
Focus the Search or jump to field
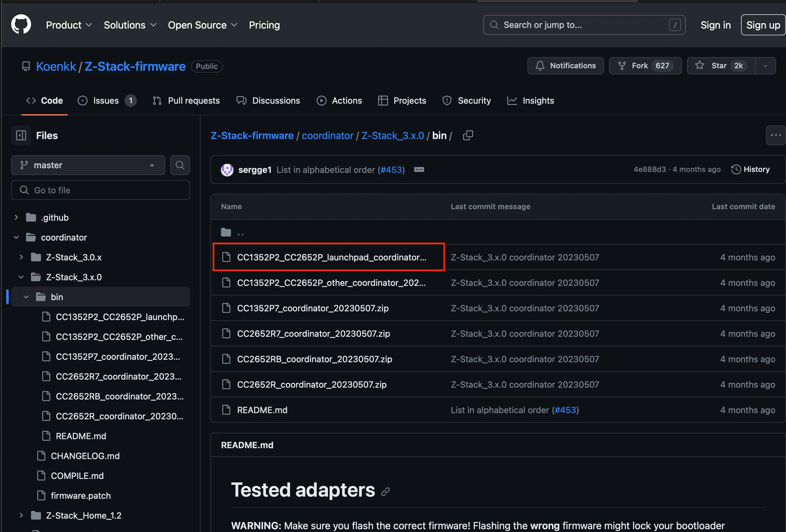(x=584, y=25)
